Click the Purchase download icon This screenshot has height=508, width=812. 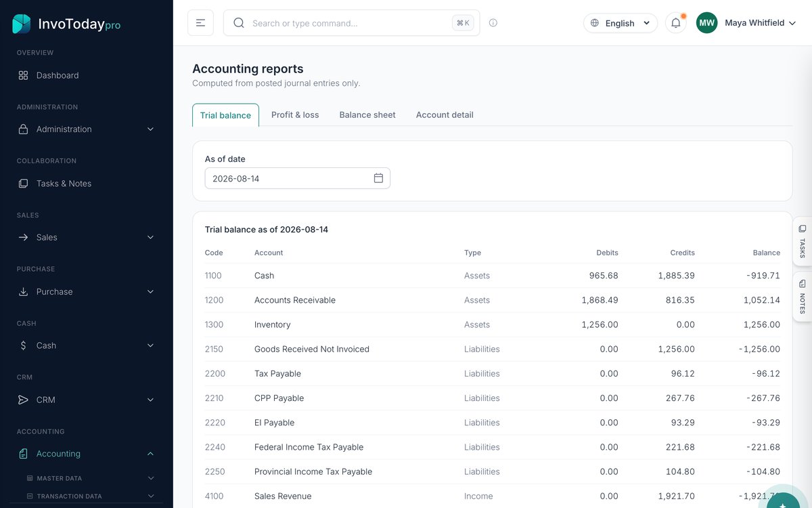[23, 291]
